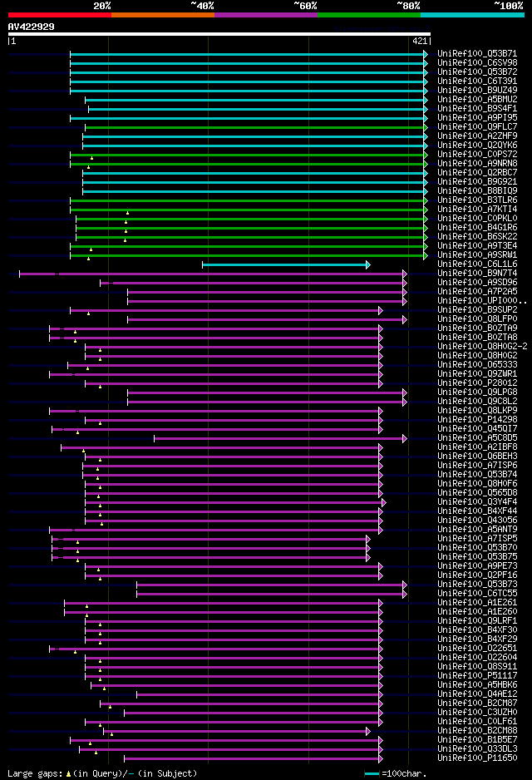The height and width of the screenshot is (780, 532).
Task: Select the UniRef100_A9PI95 label
Action: coord(477,117)
